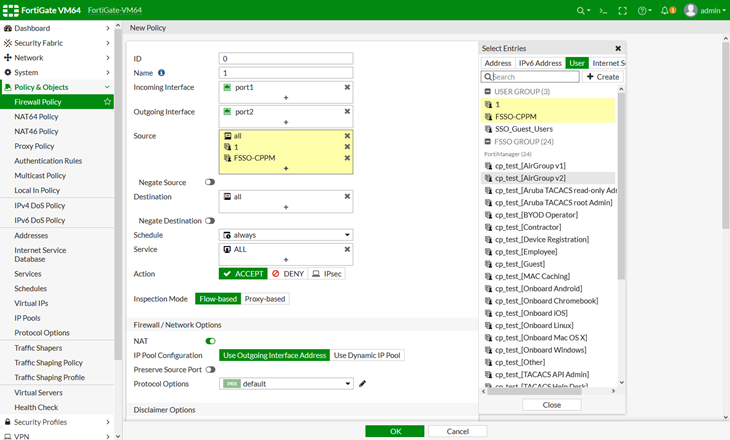Click the Security Fabric icon in sidebar
Image resolution: width=730 pixels, height=440 pixels.
pos(7,43)
